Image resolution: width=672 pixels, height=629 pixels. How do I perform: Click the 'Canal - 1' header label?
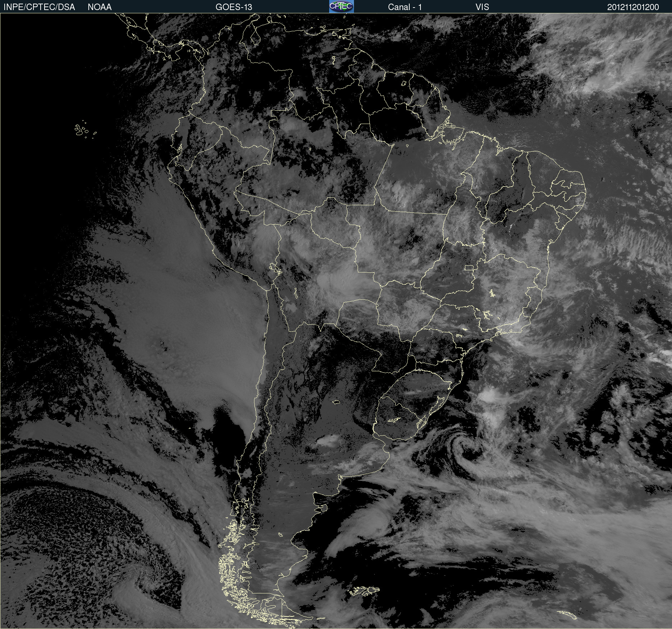click(x=405, y=7)
